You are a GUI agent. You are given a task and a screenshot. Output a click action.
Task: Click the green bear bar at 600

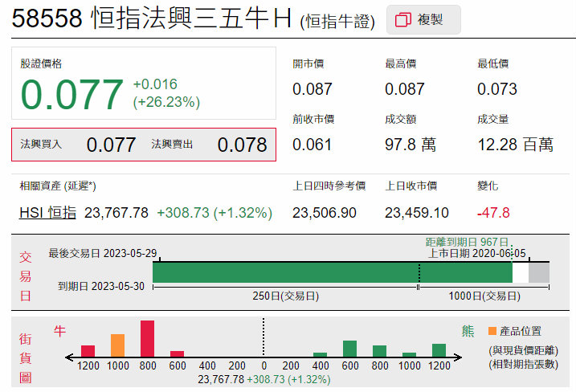349,349
